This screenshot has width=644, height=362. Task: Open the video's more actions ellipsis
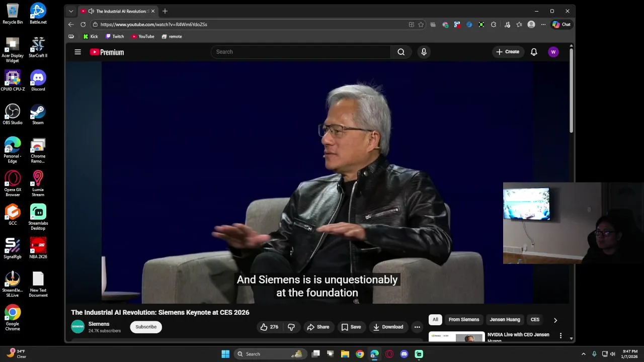[417, 327]
